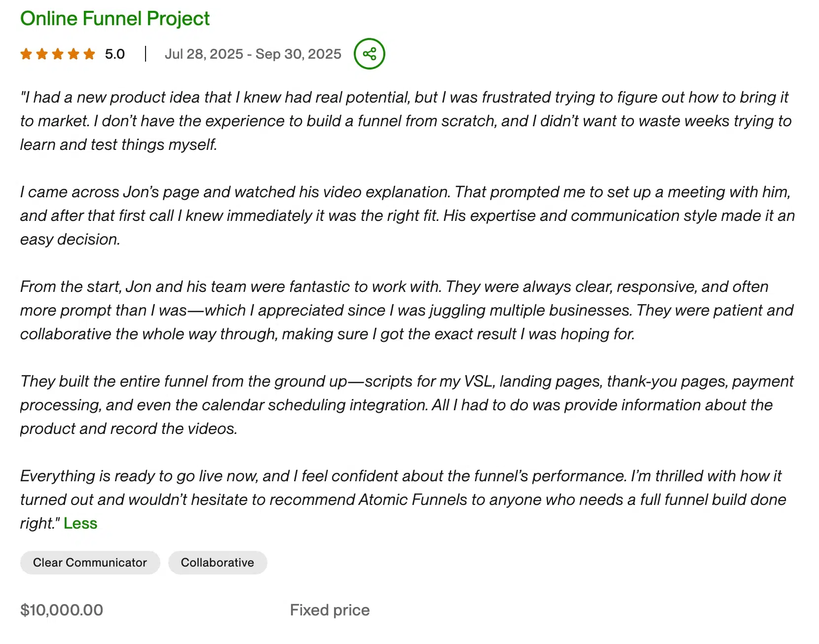
Task: Click the star icons to view rating details
Action: (57, 54)
